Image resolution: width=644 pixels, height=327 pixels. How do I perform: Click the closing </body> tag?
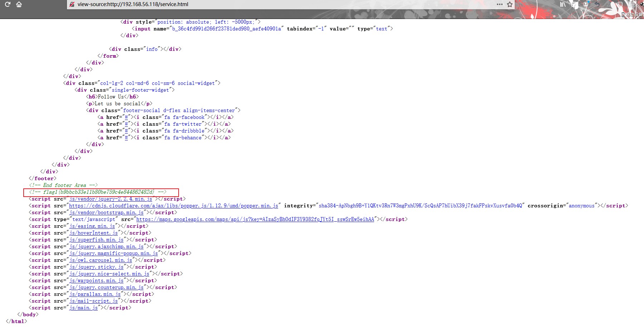(28, 314)
